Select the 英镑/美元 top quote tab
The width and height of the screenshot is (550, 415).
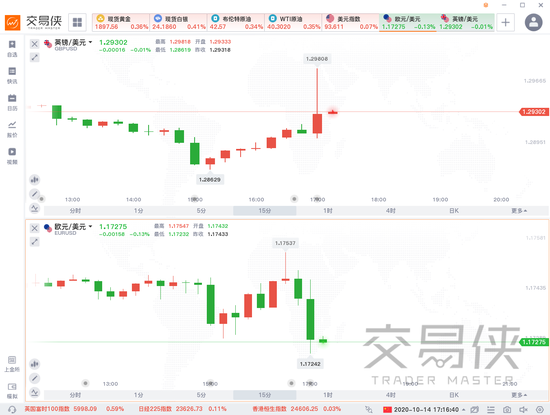[x=466, y=22]
